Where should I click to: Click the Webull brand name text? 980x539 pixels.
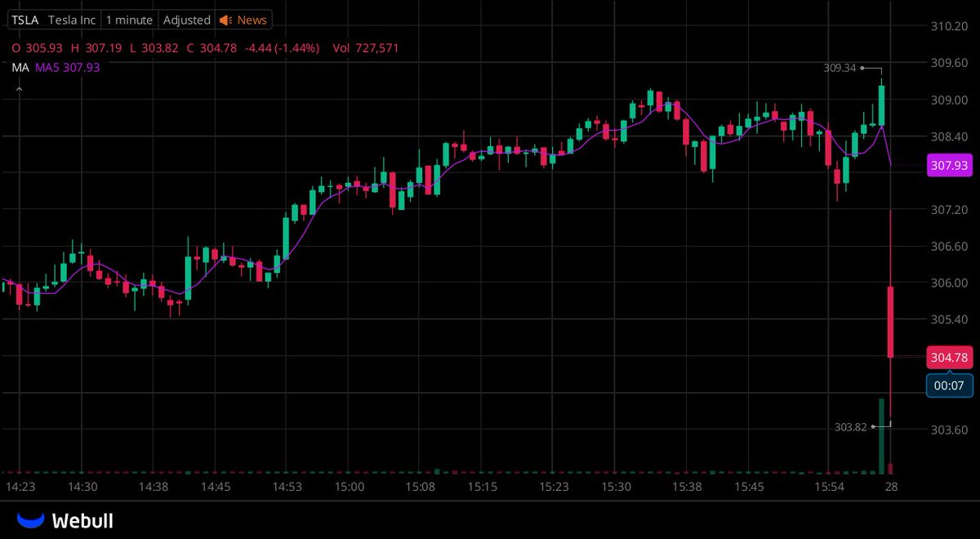click(82, 520)
